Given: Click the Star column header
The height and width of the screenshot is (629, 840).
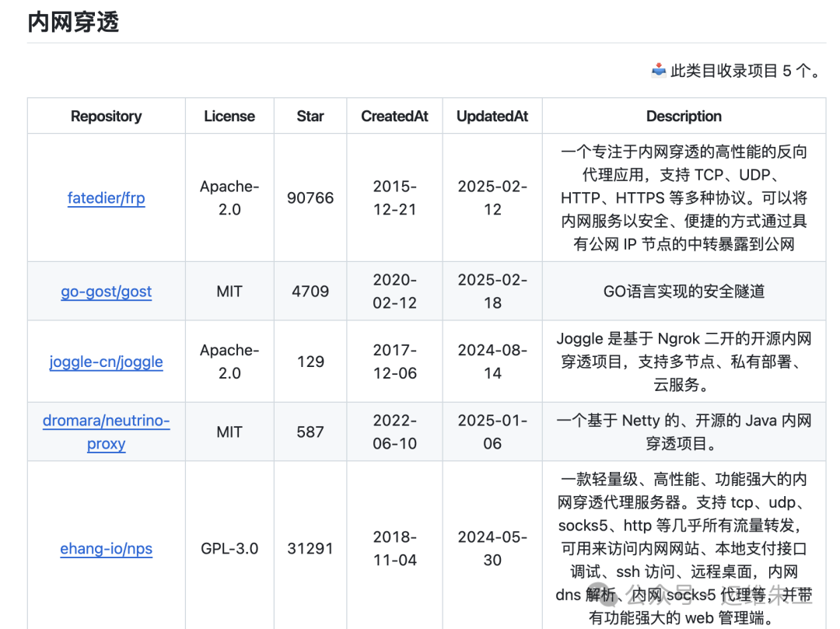Looking at the screenshot, I should coord(310,116).
